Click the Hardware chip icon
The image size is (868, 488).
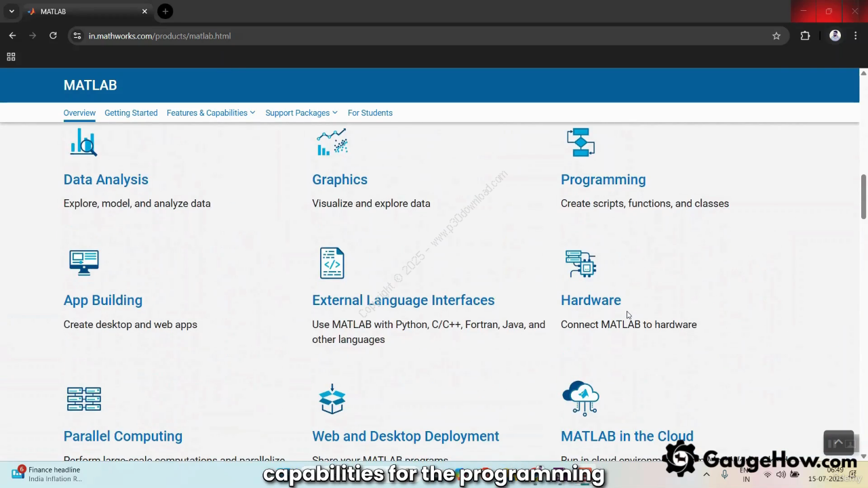pos(580,263)
